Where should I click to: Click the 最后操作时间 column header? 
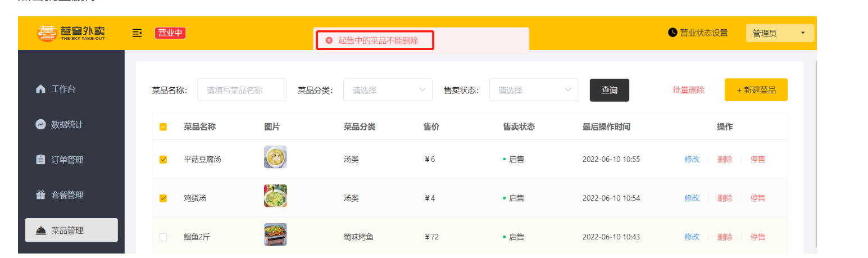point(606,127)
